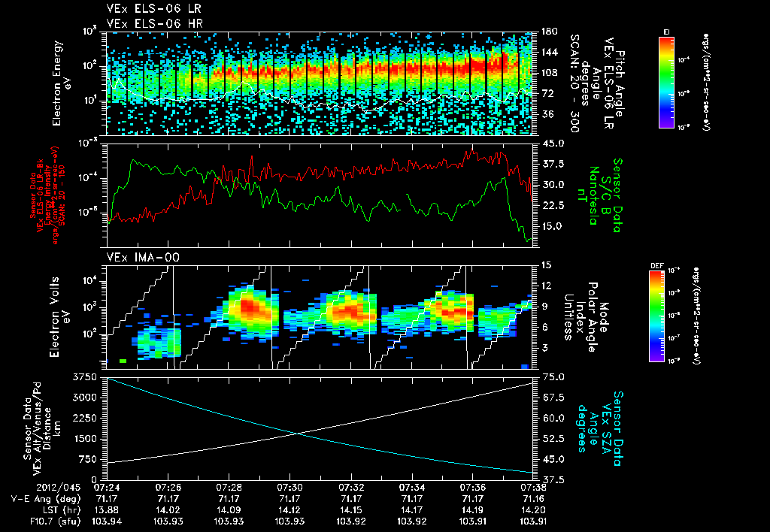This screenshot has width=770, height=532.
Task: Click the pitch angle tick '36'
Action: (x=546, y=114)
